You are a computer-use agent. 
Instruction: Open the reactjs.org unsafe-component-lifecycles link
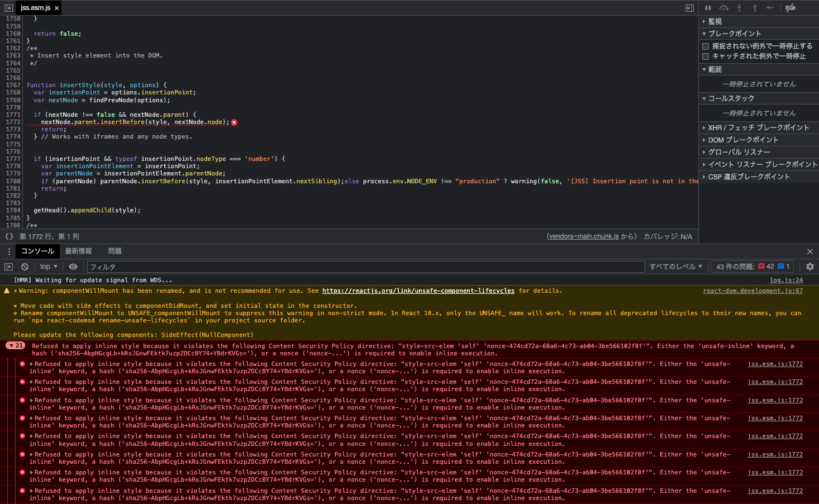coord(418,291)
